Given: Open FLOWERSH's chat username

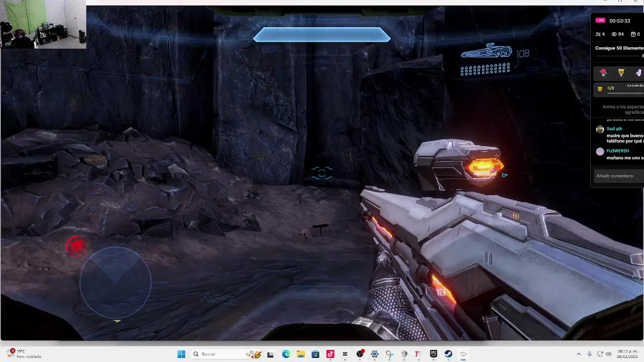Looking at the screenshot, I should point(618,151).
